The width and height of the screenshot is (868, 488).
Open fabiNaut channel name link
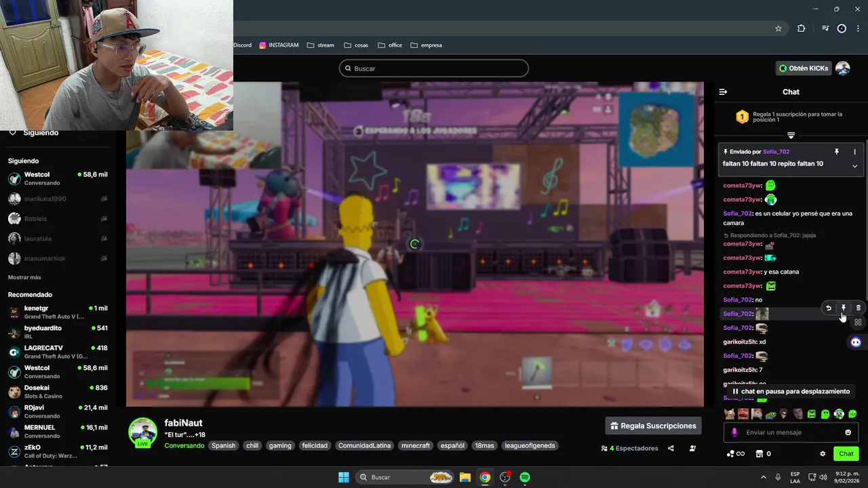pyautogui.click(x=183, y=423)
